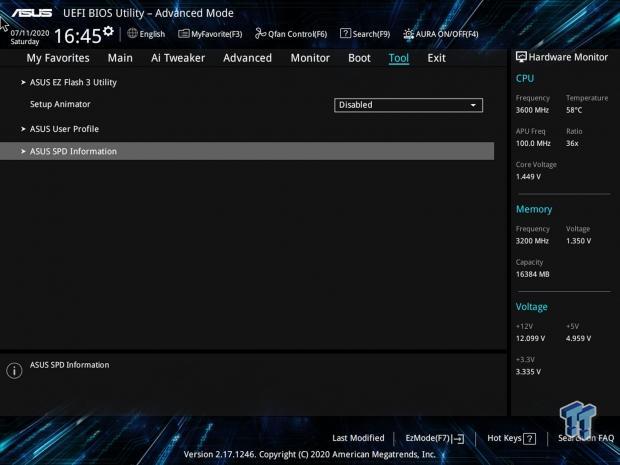Expand ASUS EZ Flash 3 Utility arrow

[23, 82]
